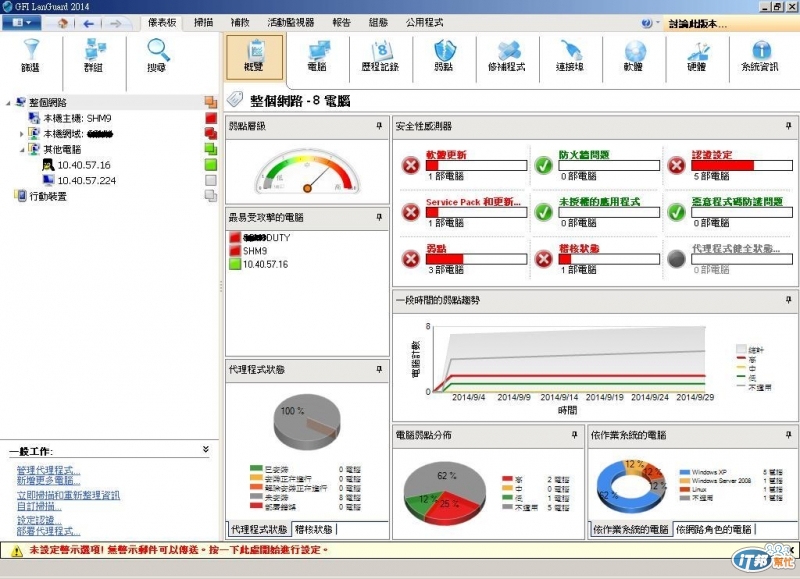
Task: Click the red X beside 認證設定
Action: pyautogui.click(x=677, y=165)
